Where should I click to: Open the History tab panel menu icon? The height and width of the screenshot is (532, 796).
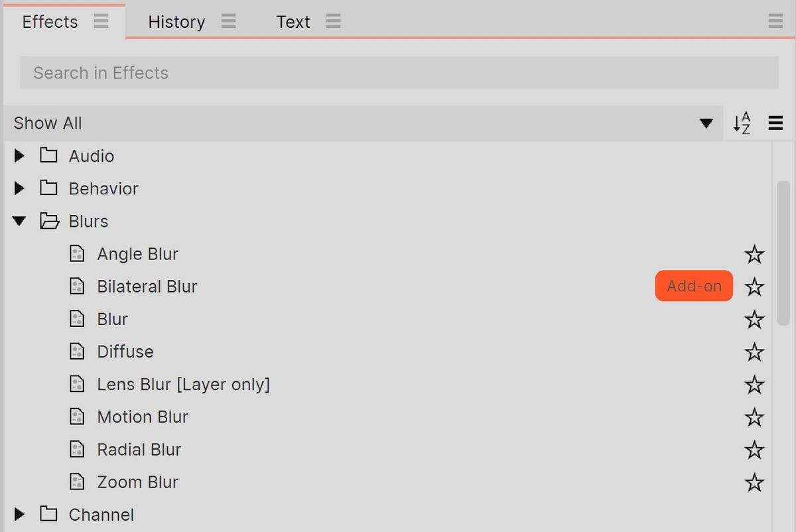(228, 22)
